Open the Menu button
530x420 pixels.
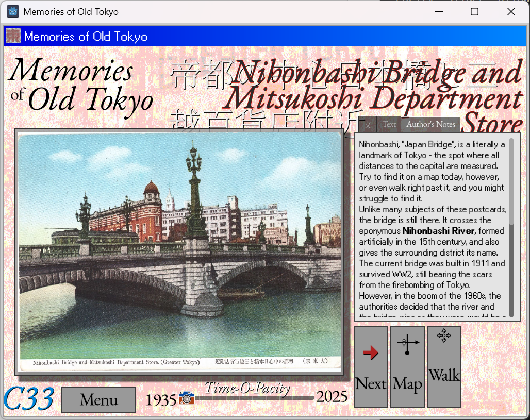point(98,400)
